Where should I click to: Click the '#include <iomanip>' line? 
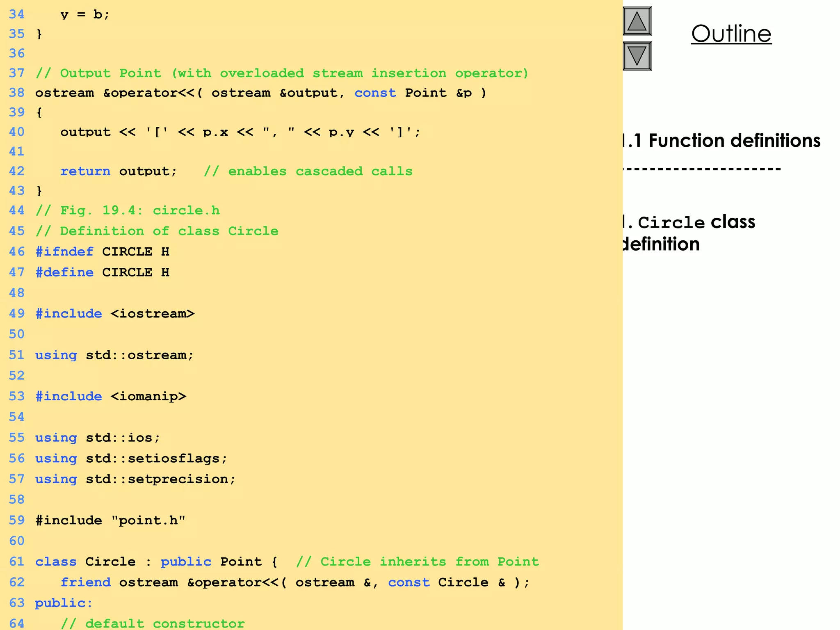tap(111, 396)
